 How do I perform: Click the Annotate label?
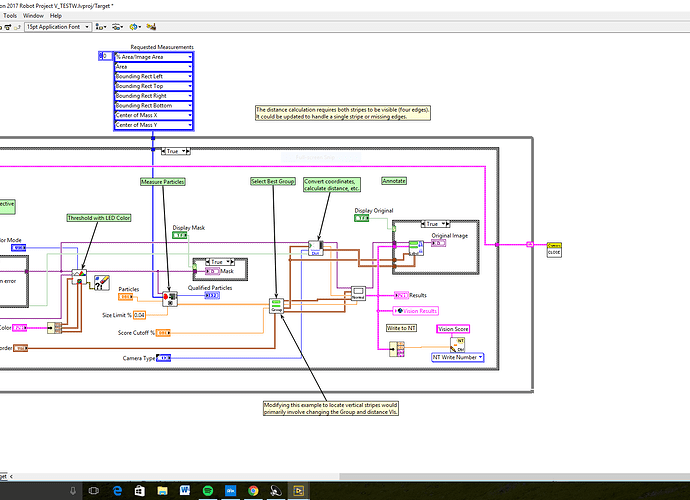pos(394,180)
